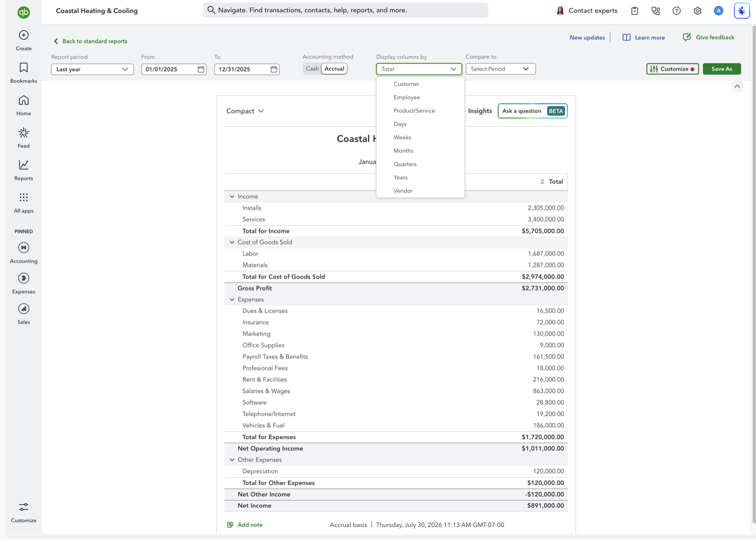The width and height of the screenshot is (756, 540).
Task: Open the Report period dropdown
Action: pyautogui.click(x=92, y=69)
